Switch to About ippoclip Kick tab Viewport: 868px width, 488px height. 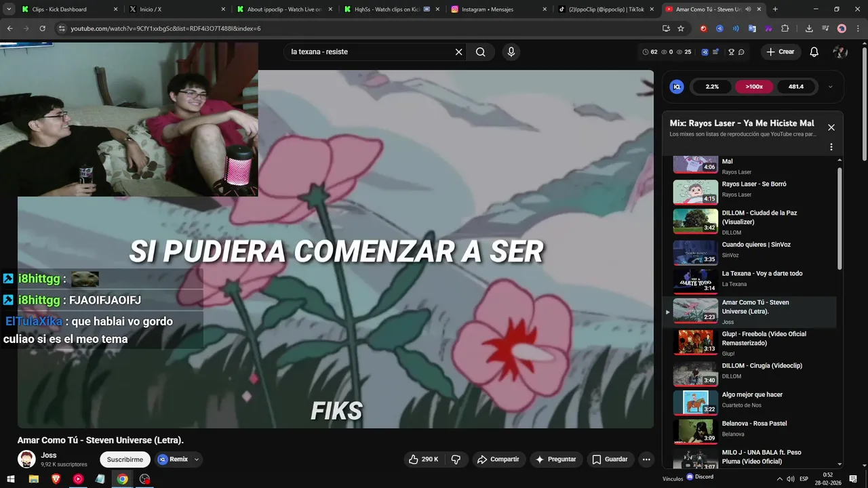coord(285,9)
